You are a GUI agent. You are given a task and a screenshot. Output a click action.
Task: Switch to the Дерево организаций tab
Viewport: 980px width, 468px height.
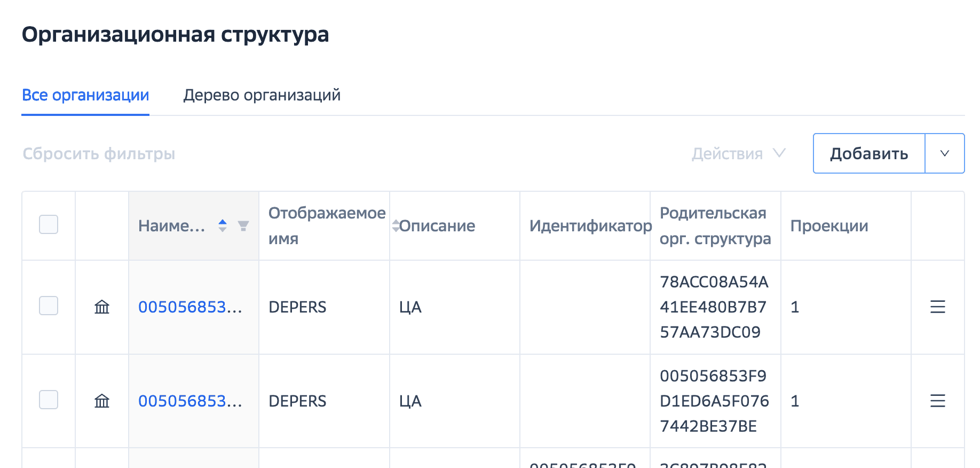(x=262, y=95)
